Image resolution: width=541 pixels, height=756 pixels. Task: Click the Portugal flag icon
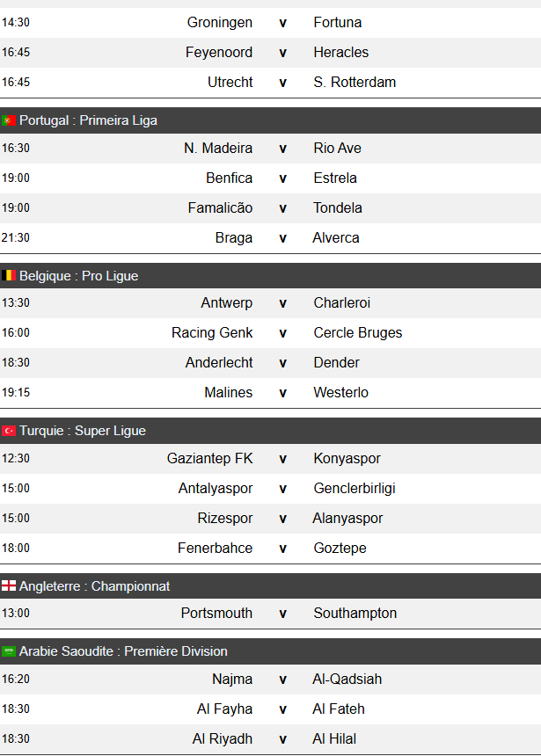coord(9,120)
